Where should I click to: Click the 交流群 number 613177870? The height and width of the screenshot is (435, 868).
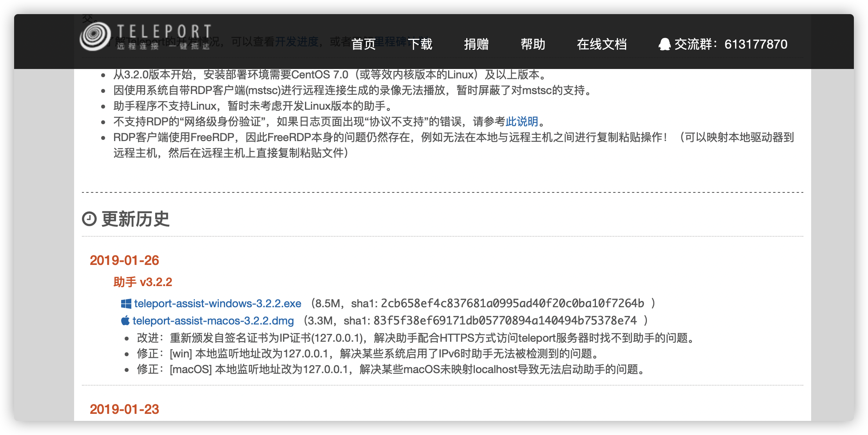pos(756,44)
